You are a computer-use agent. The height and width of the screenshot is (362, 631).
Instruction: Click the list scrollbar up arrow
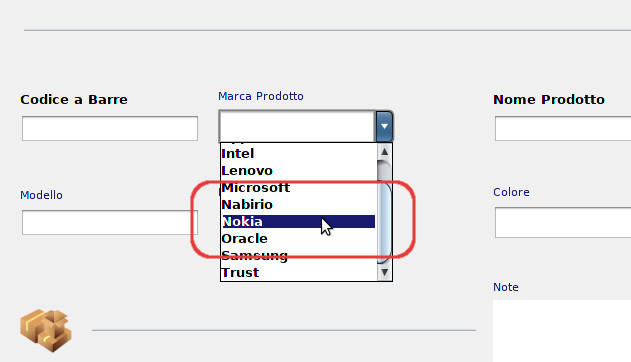point(384,152)
